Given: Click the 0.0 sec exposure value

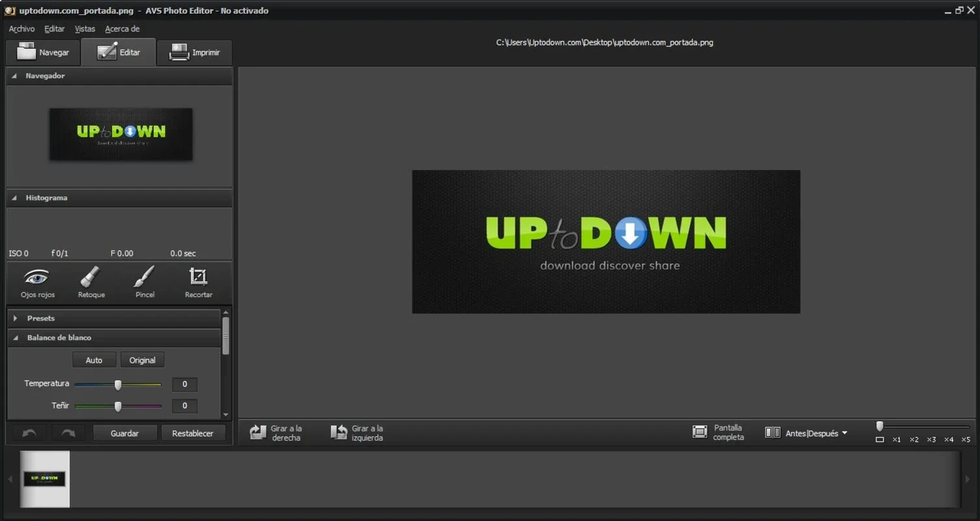Looking at the screenshot, I should (x=183, y=253).
